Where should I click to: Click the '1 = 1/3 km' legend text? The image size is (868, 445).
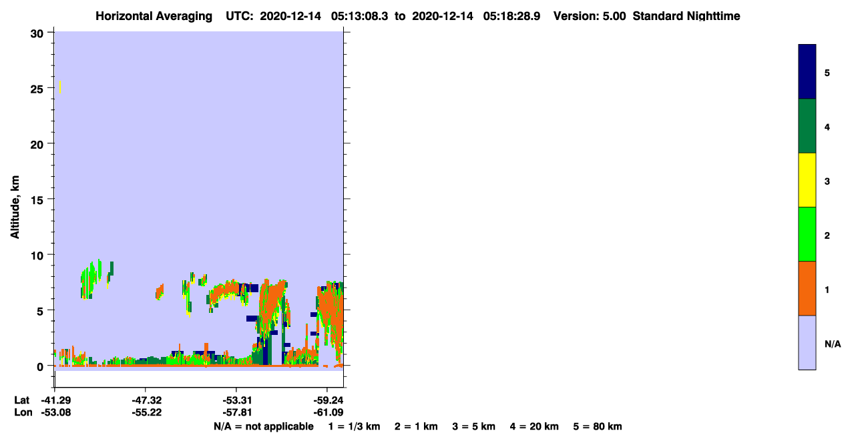click(355, 426)
